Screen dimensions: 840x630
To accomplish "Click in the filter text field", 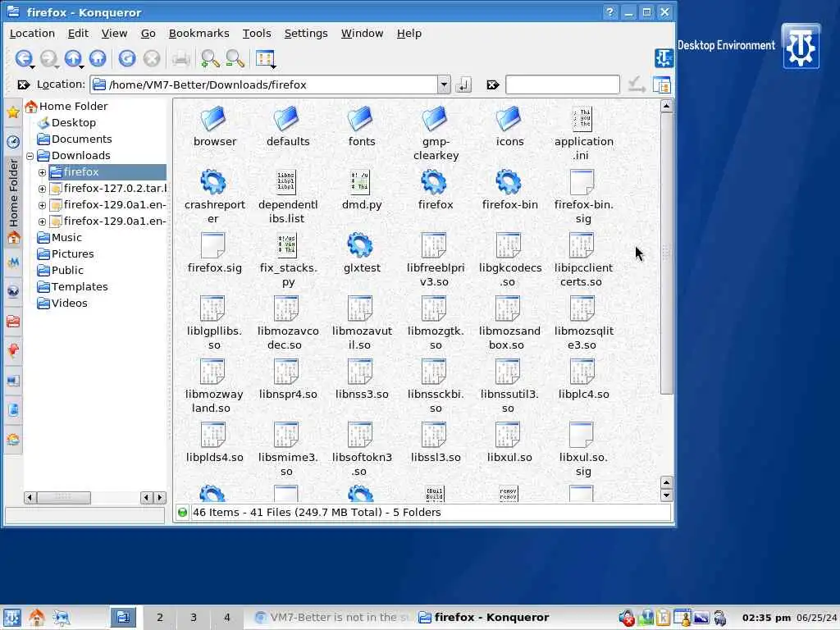I will [x=563, y=84].
